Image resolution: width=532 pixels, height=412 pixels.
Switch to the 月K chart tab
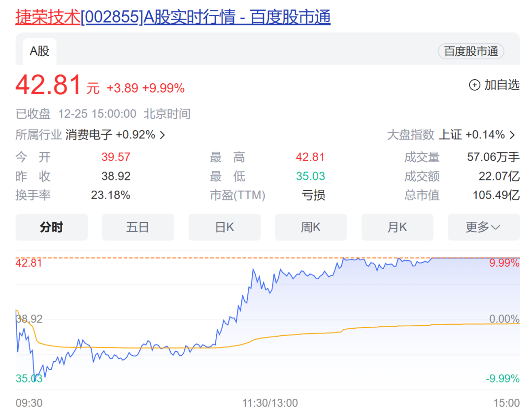[398, 227]
